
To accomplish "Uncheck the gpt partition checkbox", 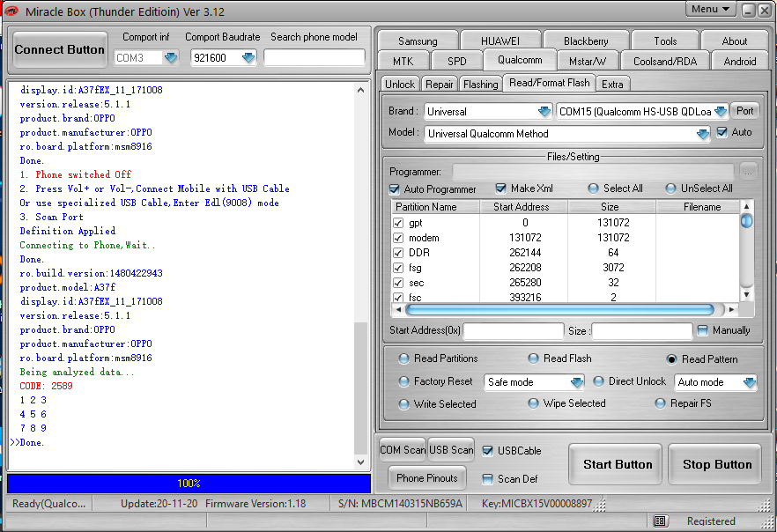I will [398, 223].
